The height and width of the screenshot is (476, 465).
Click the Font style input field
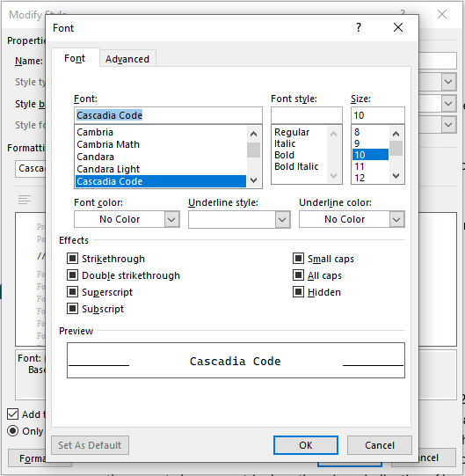(x=307, y=115)
